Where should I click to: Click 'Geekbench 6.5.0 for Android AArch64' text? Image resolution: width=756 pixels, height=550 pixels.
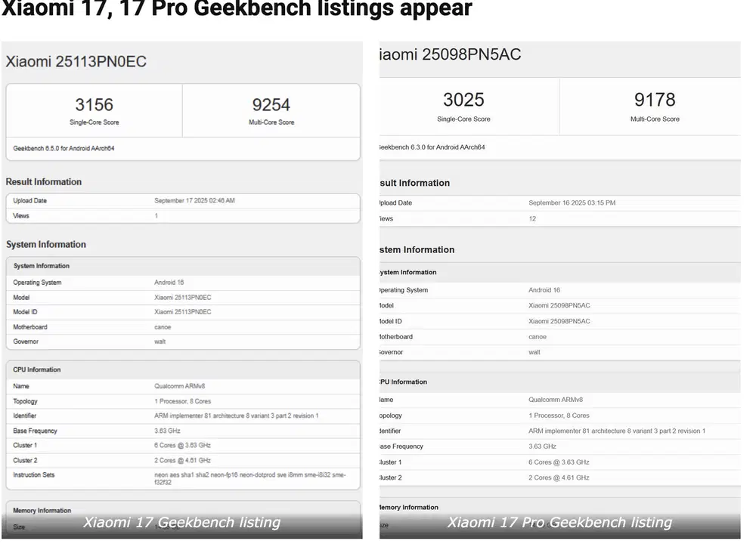click(x=64, y=149)
